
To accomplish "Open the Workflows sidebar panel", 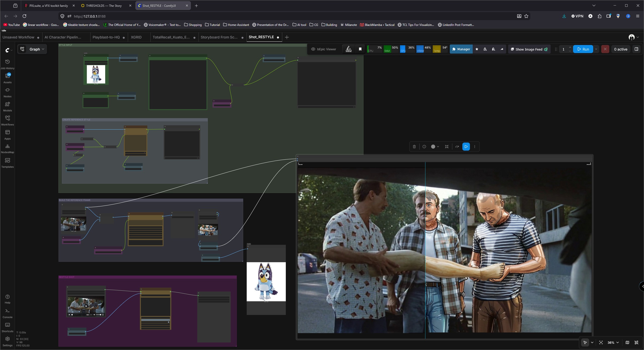I will coord(7,120).
